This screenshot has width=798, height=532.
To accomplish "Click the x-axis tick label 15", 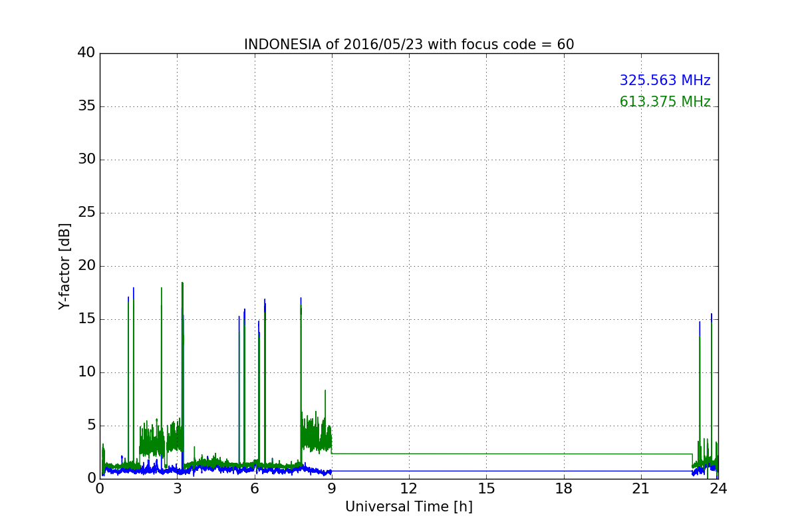I will coord(486,488).
